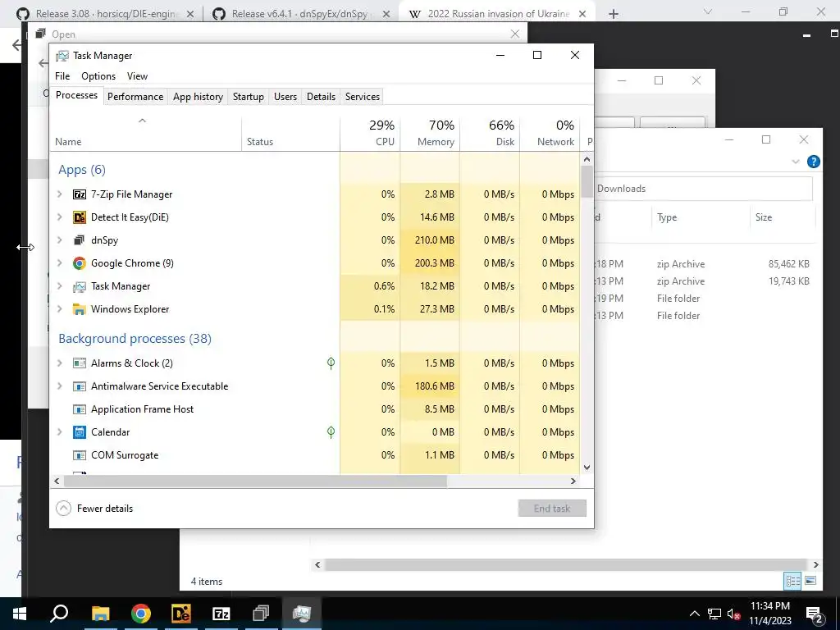Switch to the App history tab
This screenshot has width=840, height=630.
click(x=198, y=97)
